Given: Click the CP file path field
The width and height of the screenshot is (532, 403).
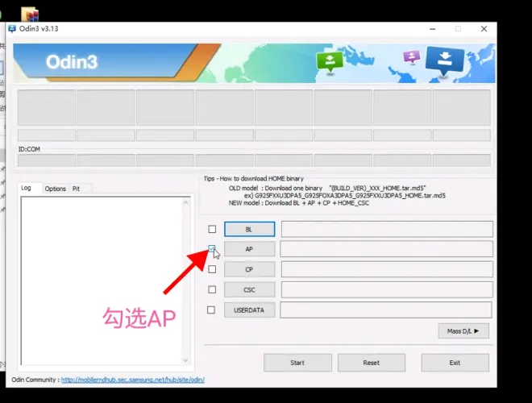Looking at the screenshot, I should [387, 269].
